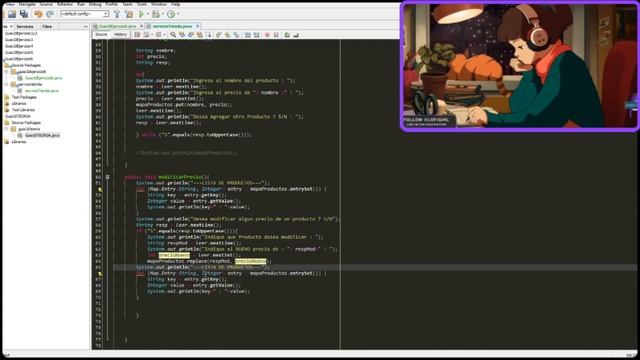Click the lofi girl video overlay
This screenshot has width=640, height=360.
pyautogui.click(x=519, y=66)
